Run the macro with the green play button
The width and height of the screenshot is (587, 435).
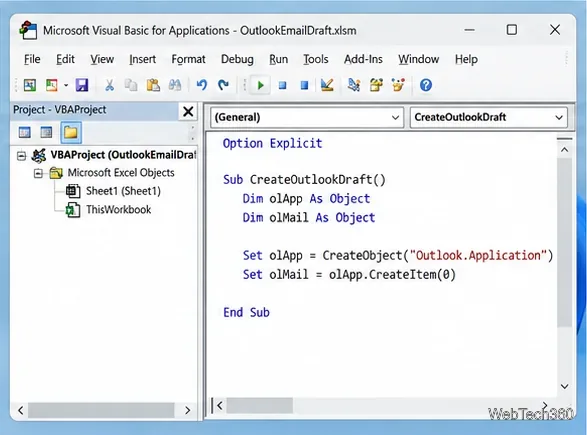(x=261, y=85)
